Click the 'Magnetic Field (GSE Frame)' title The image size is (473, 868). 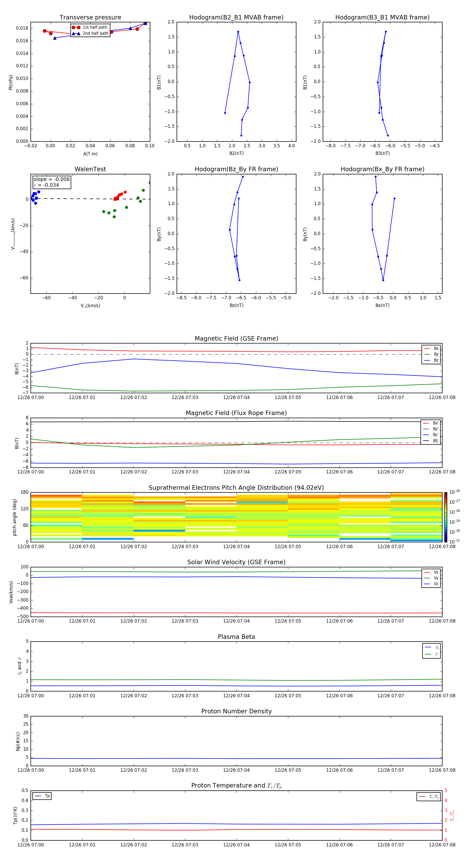pyautogui.click(x=236, y=339)
